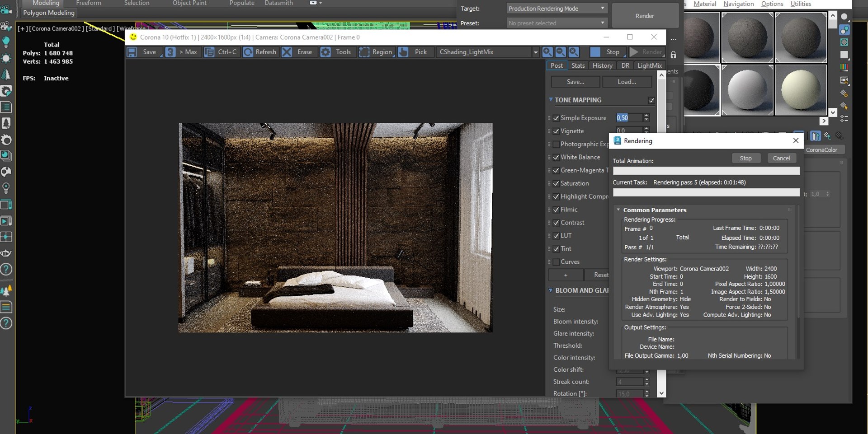
Task: Click the bottom question mark icon in left sidebar
Action: click(6, 323)
